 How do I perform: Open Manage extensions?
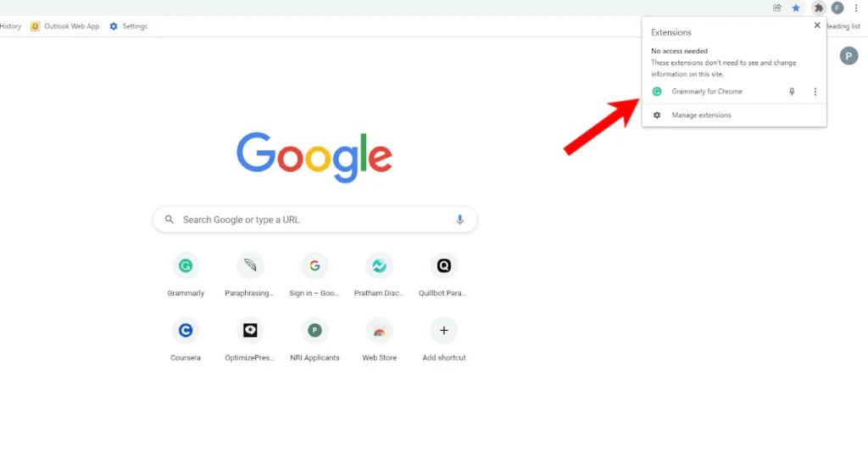pos(734,115)
